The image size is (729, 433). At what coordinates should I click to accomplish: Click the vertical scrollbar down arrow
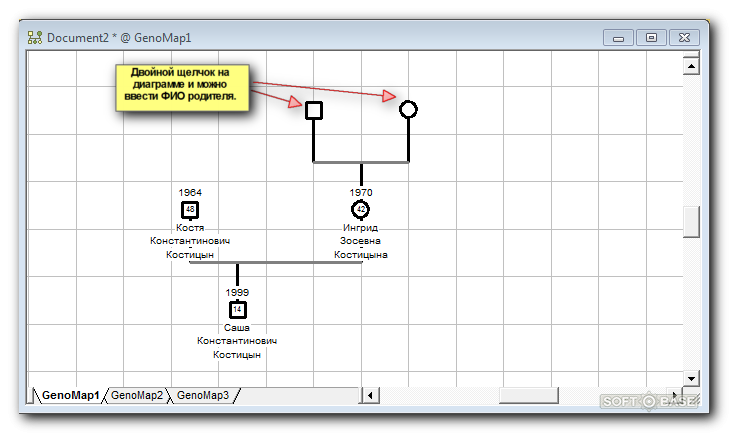click(x=690, y=377)
